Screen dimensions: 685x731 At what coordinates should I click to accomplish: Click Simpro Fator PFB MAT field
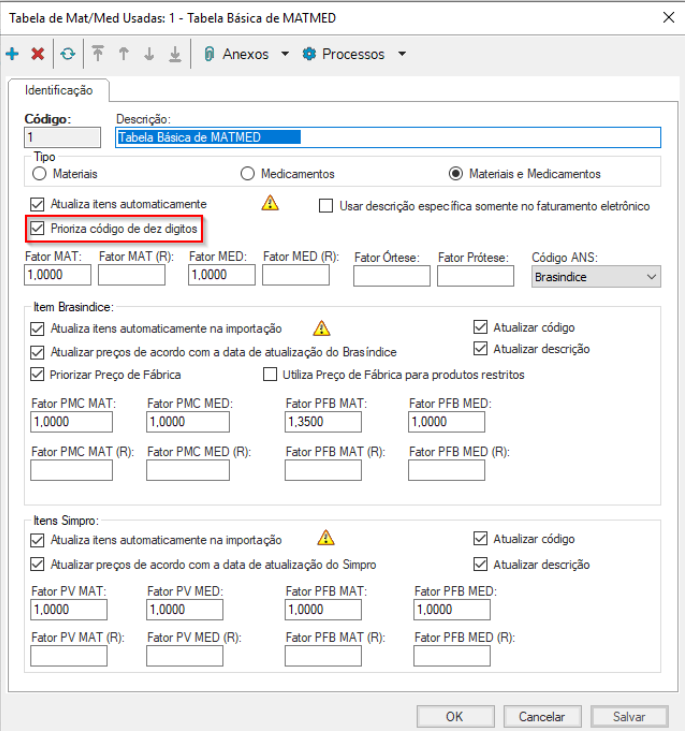(323, 609)
